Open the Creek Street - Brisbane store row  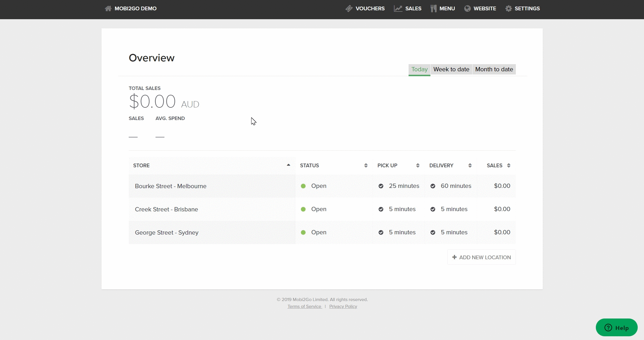tap(166, 209)
